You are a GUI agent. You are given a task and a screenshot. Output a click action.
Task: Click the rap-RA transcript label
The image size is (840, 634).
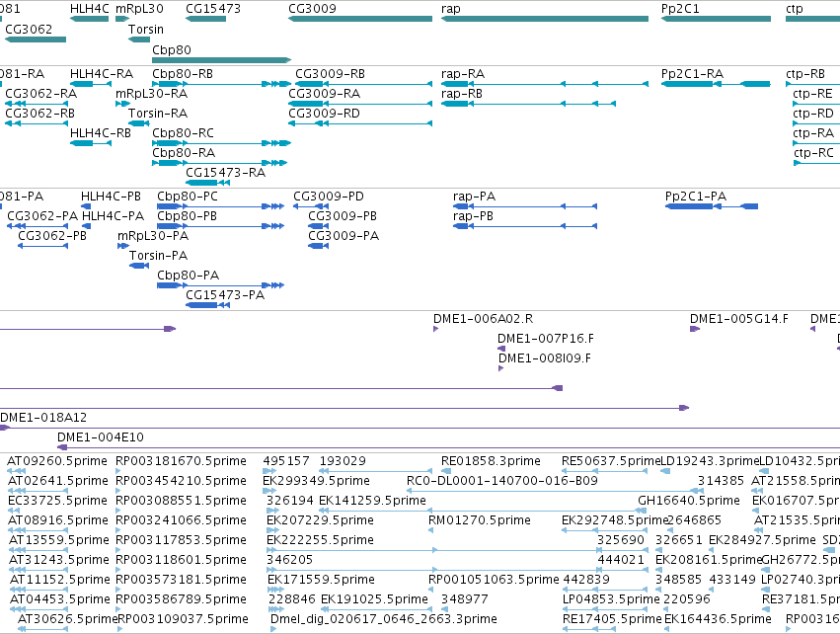tap(463, 73)
